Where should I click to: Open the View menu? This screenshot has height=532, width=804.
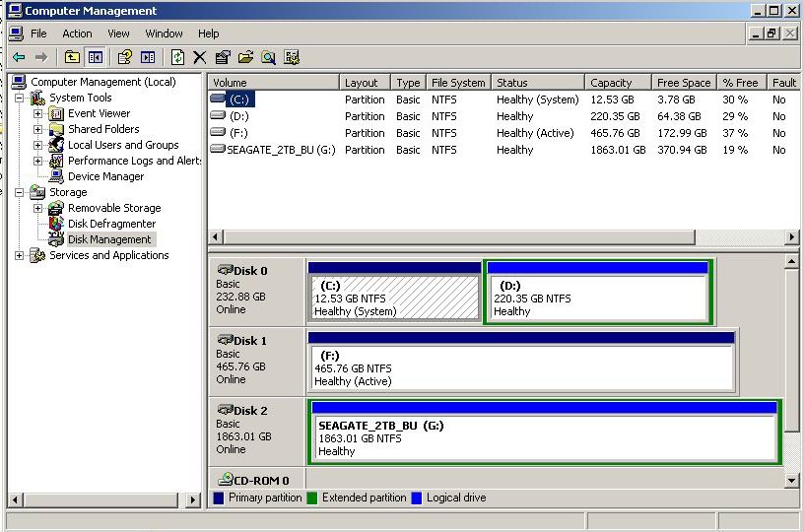118,33
